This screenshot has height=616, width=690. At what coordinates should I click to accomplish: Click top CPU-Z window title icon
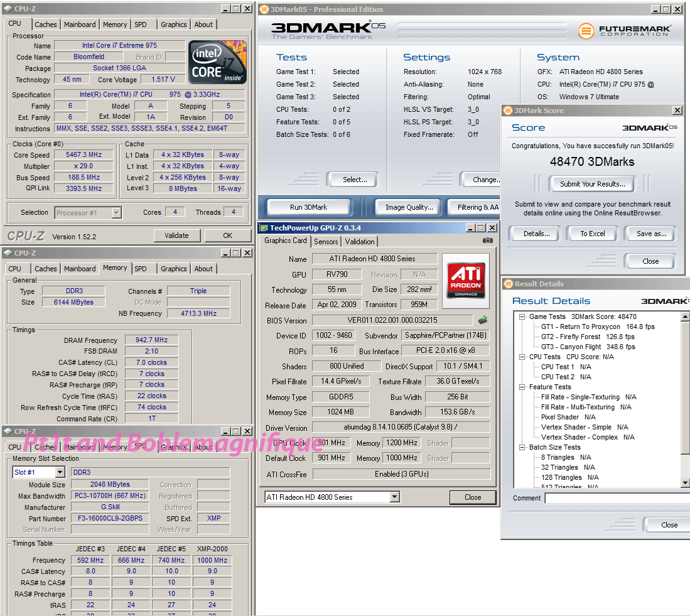[x=8, y=8]
